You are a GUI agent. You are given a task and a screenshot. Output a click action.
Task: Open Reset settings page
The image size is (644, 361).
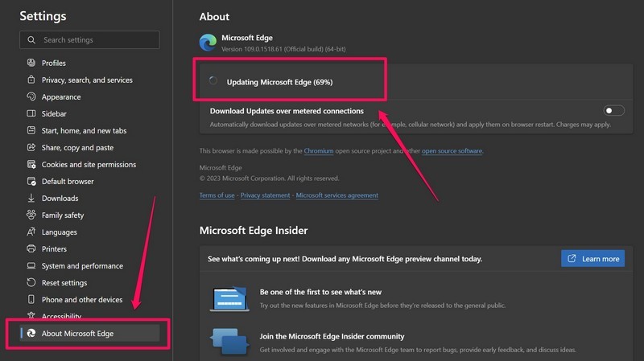(x=64, y=282)
